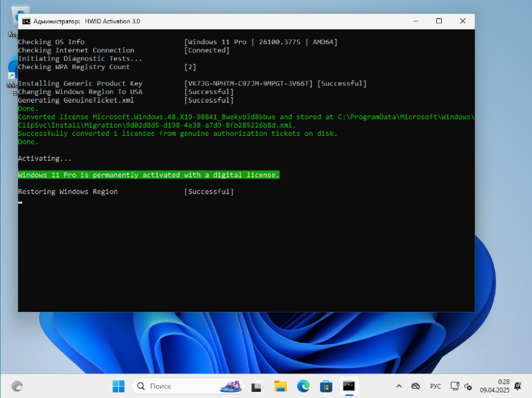Open notifications bell icon
The height and width of the screenshot is (398, 532).
point(518,386)
